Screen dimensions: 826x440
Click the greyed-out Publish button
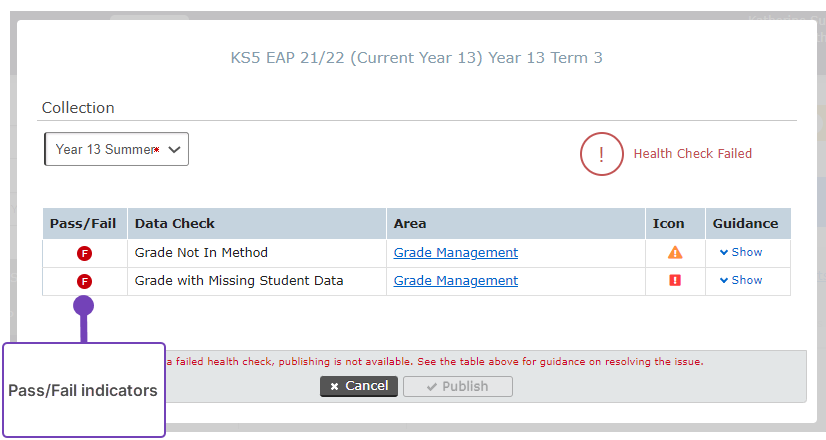click(458, 386)
